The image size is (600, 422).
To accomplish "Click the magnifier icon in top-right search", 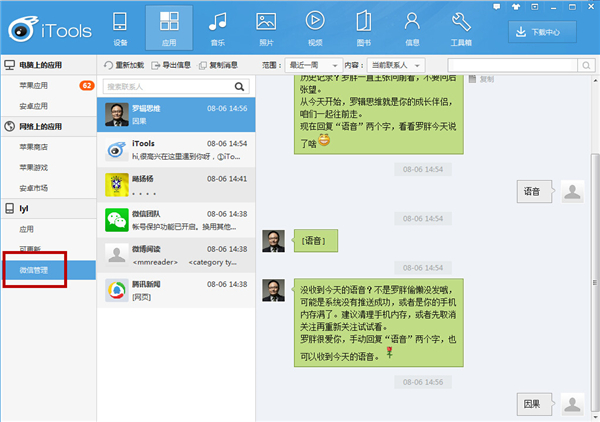I will pos(586,65).
